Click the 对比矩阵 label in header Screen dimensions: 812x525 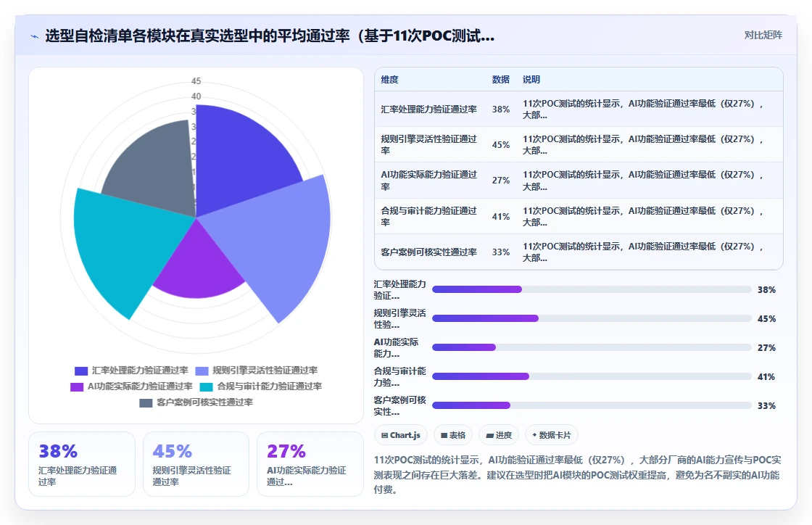click(763, 36)
